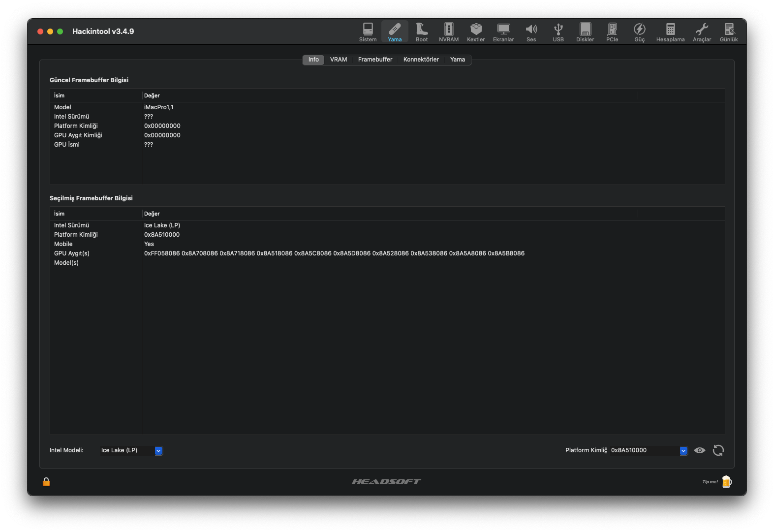This screenshot has height=532, width=774.
Task: Click the orange lock icon
Action: [46, 481]
